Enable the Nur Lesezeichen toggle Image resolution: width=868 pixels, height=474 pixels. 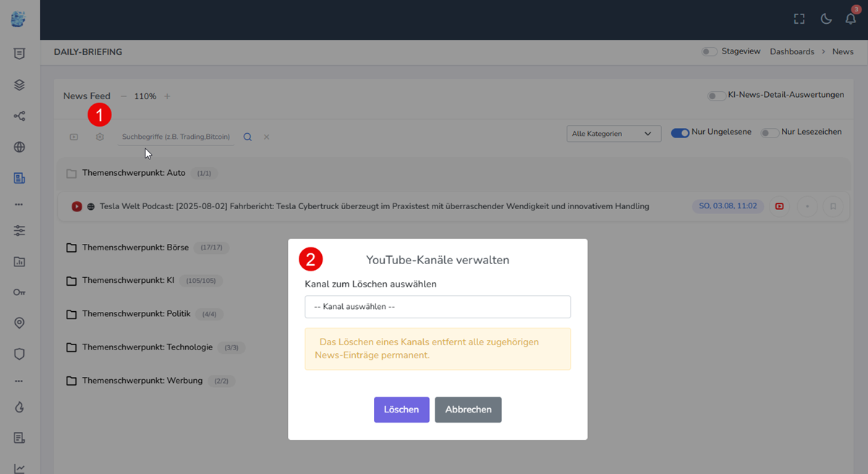[x=770, y=133]
